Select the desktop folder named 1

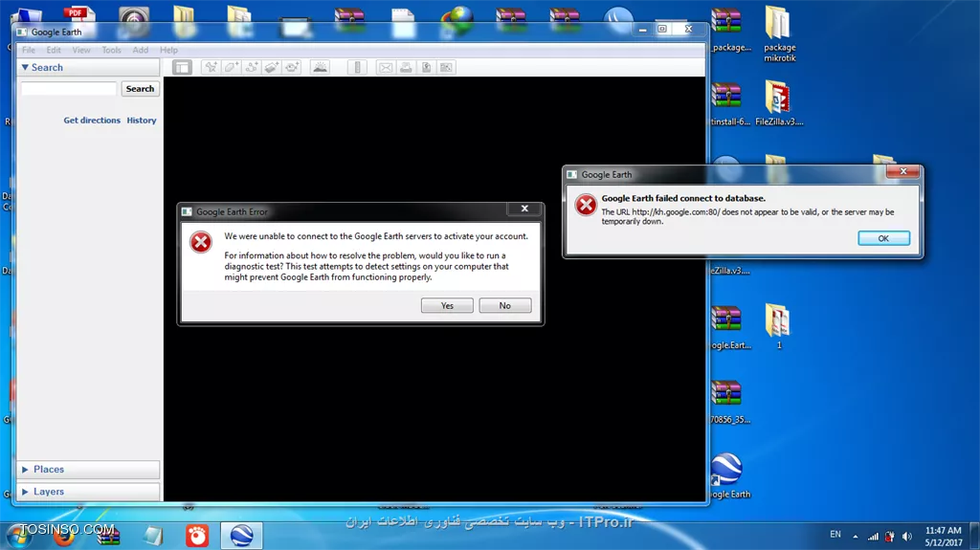pos(778,326)
